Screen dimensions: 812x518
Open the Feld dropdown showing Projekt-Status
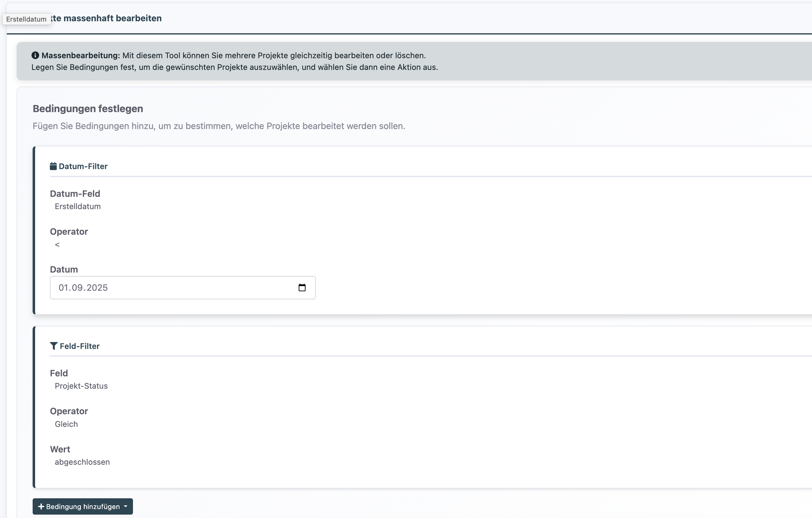coord(81,386)
